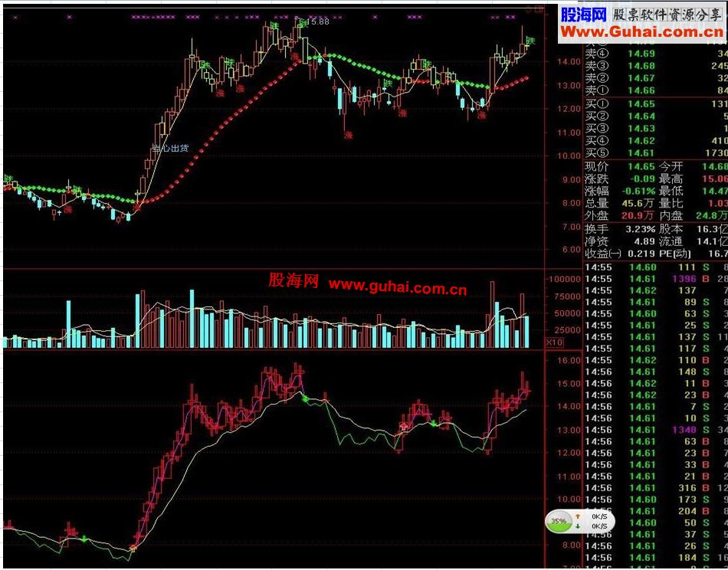Select the 买⑤ 14.61 bid row
The height and width of the screenshot is (570, 728).
coord(655,152)
